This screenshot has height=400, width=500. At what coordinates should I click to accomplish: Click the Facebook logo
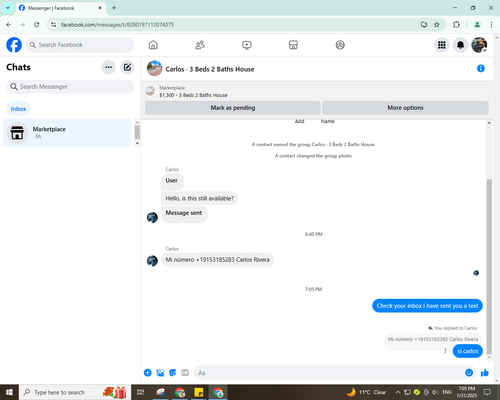[x=14, y=45]
